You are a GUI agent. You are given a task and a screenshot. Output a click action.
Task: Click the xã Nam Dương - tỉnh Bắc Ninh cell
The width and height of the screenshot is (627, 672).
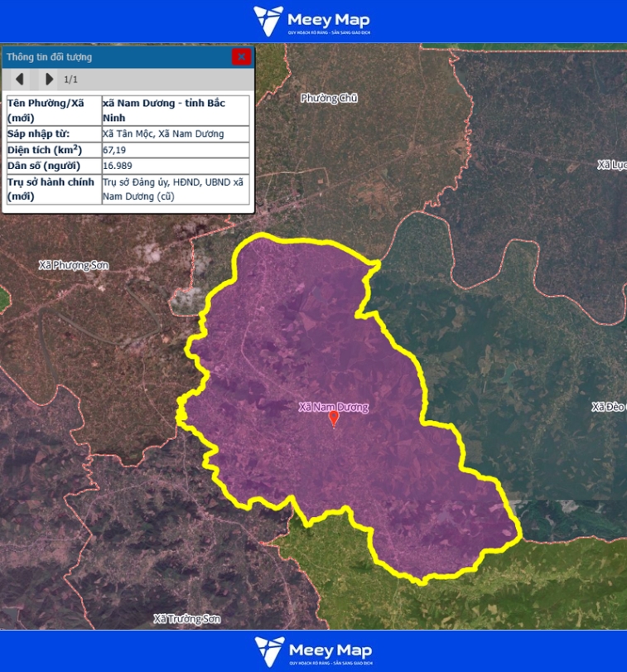coord(175,110)
